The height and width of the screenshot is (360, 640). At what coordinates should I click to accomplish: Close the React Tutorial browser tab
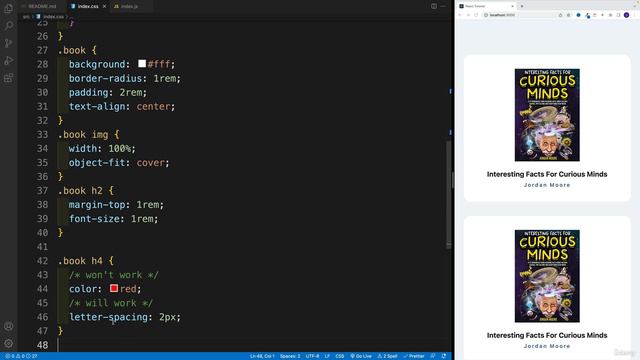(513, 6)
